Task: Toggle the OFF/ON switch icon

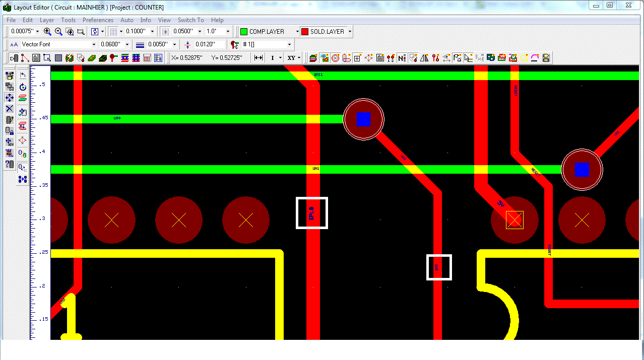Action: [10, 153]
